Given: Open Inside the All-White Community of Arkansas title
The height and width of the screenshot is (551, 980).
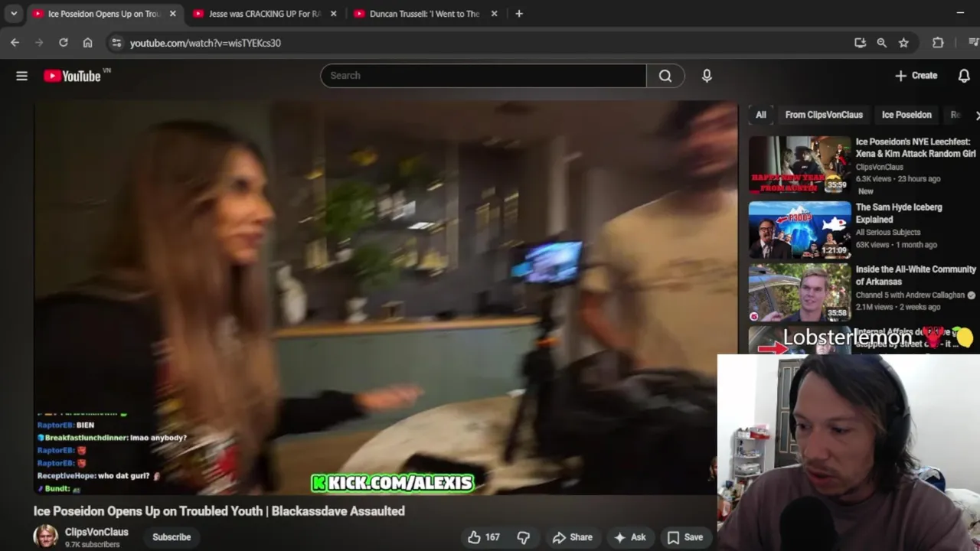Looking at the screenshot, I should coord(916,275).
